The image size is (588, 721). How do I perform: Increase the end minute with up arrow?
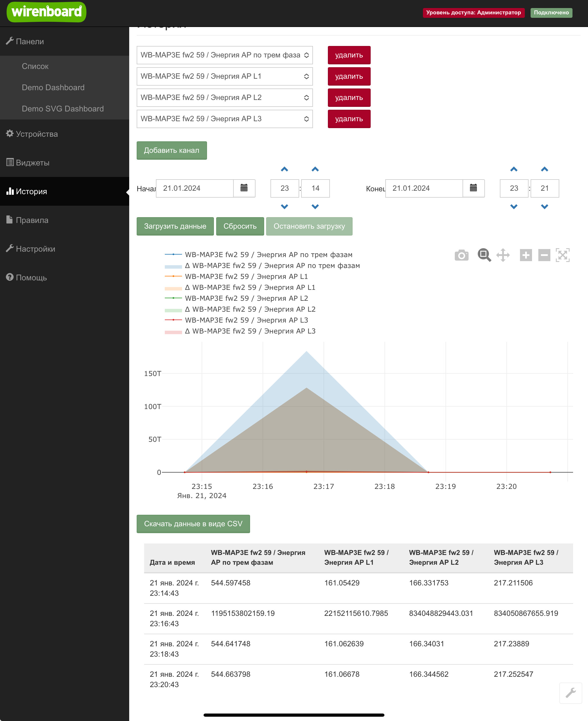click(544, 169)
